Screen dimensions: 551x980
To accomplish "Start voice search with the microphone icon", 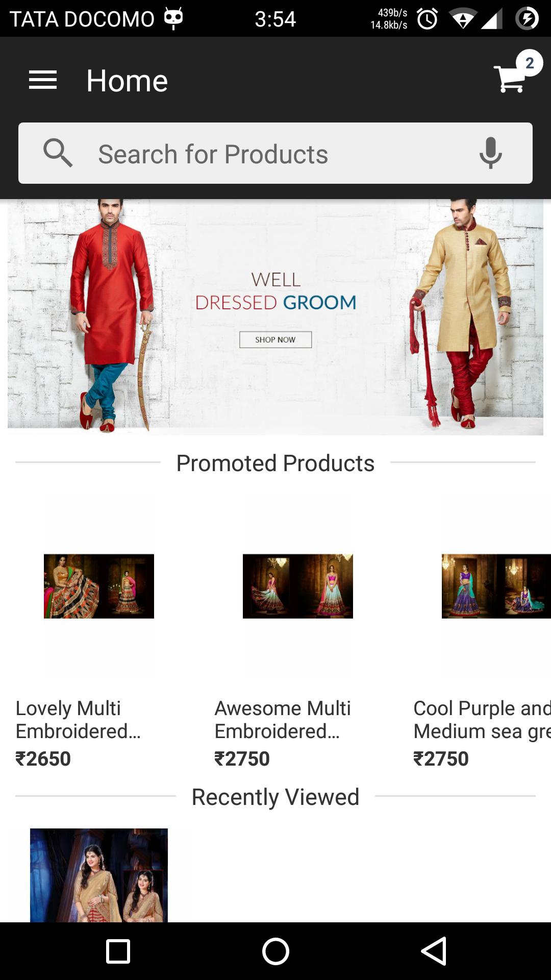I will [491, 153].
